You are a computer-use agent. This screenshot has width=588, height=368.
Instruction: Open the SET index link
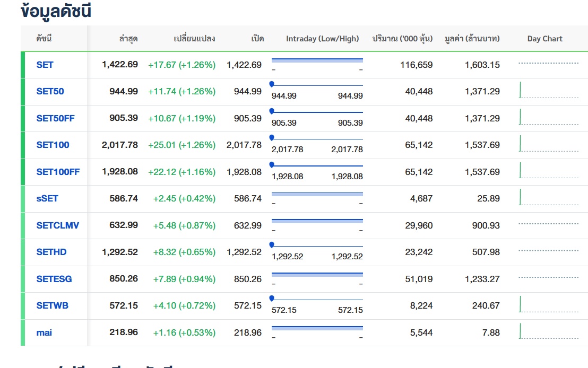(45, 65)
